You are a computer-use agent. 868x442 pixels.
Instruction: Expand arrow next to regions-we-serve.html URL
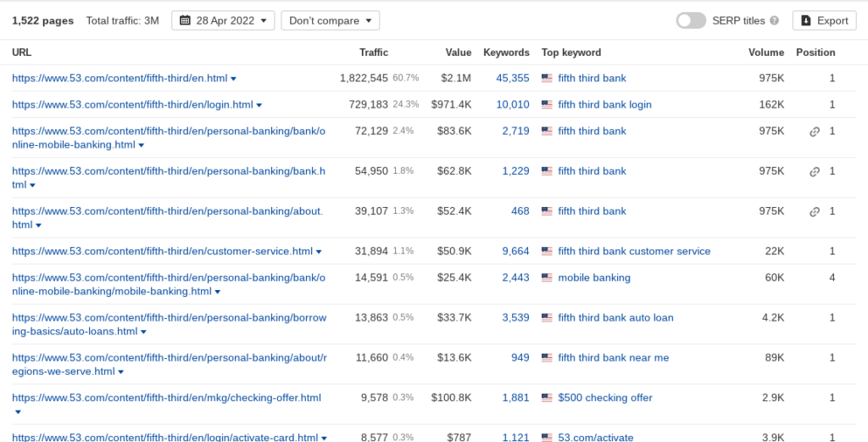click(120, 372)
